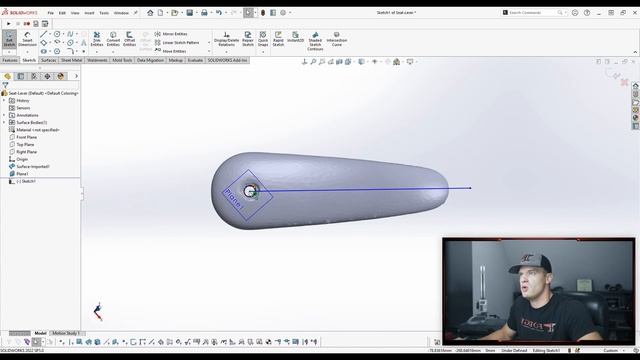The image size is (640, 360).
Task: Click the Print icon in the top toolbar
Action: coord(204,13)
